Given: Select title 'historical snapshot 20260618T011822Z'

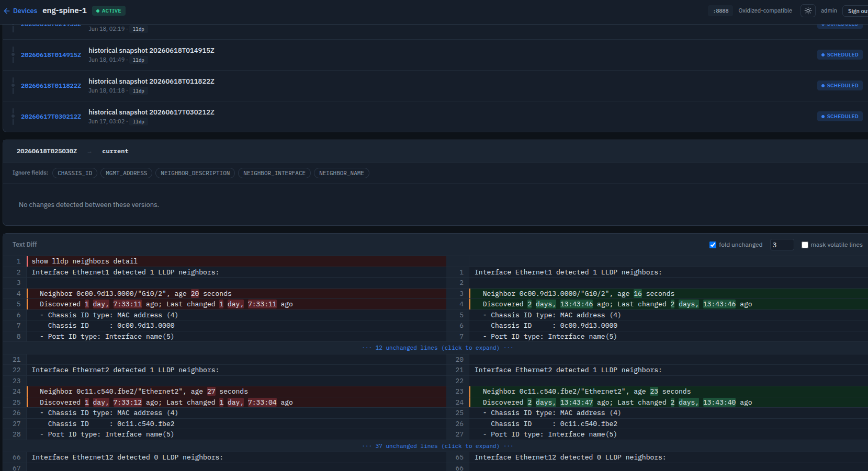Looking at the screenshot, I should pyautogui.click(x=151, y=82).
